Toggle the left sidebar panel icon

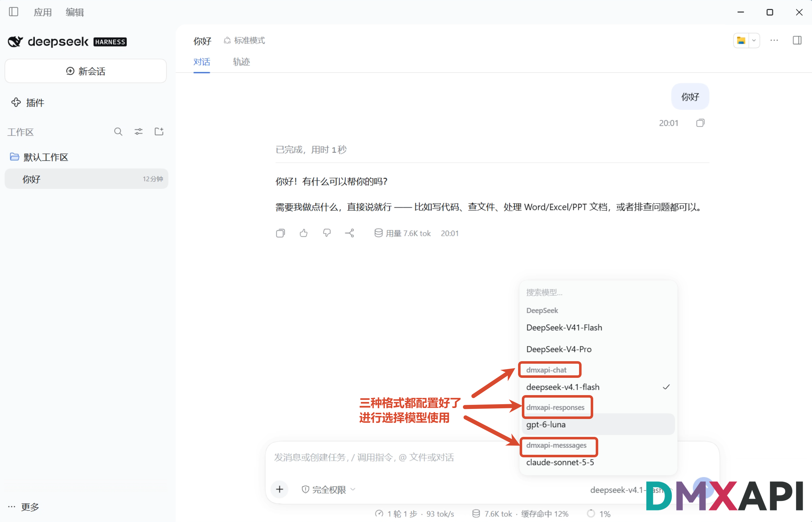[x=14, y=12]
